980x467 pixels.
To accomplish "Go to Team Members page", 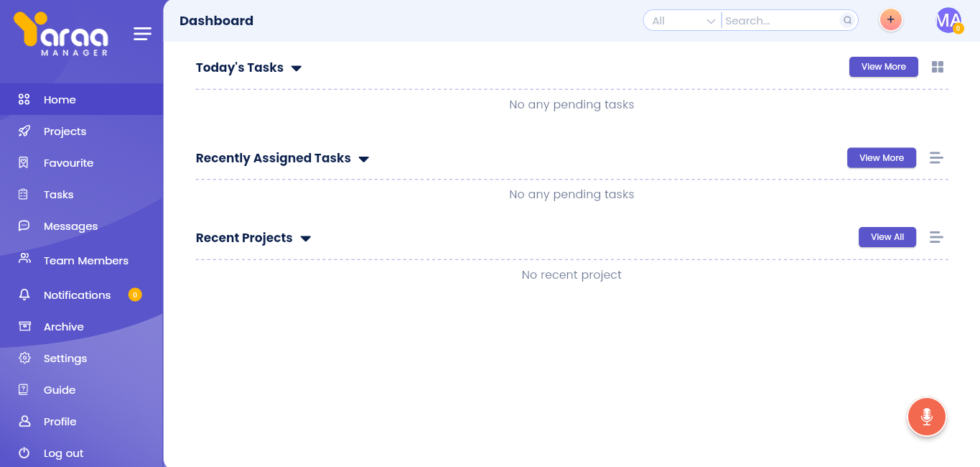I will (x=85, y=261).
